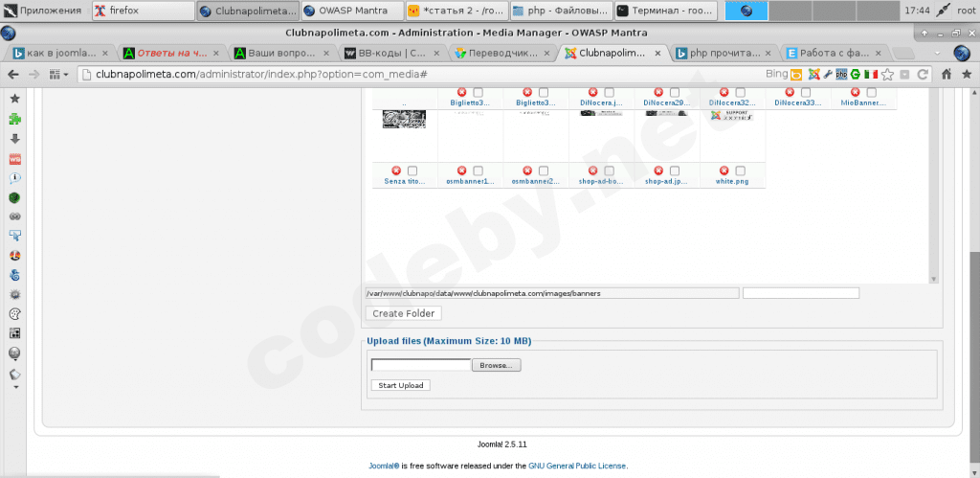Go back with the browser back arrow

(x=13, y=75)
